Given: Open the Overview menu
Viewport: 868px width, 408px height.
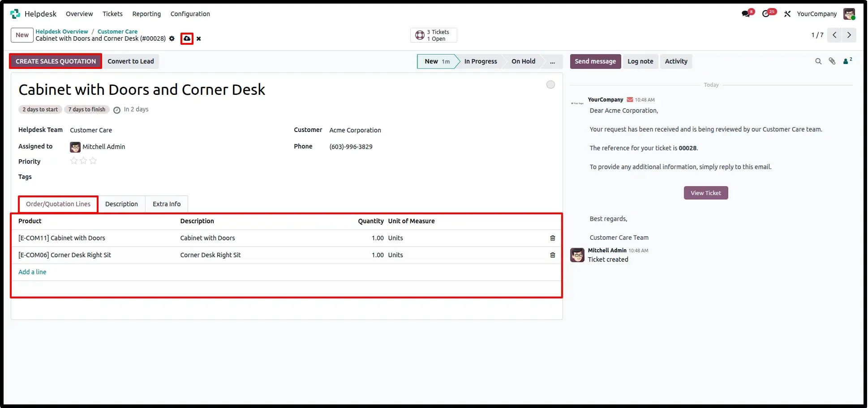Looking at the screenshot, I should click(x=79, y=14).
